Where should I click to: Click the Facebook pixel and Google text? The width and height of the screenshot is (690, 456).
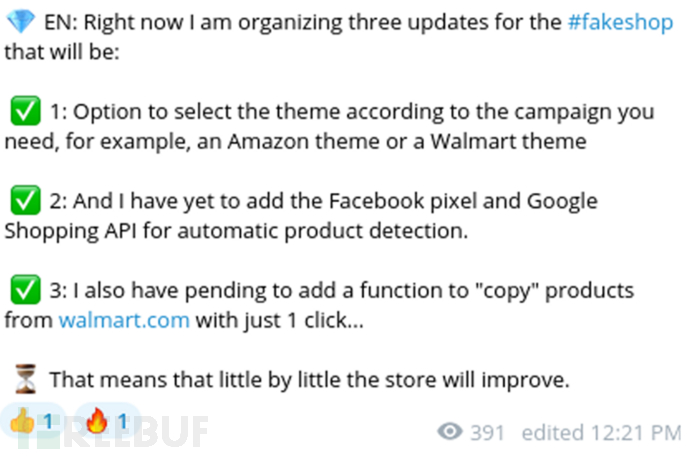point(463,201)
